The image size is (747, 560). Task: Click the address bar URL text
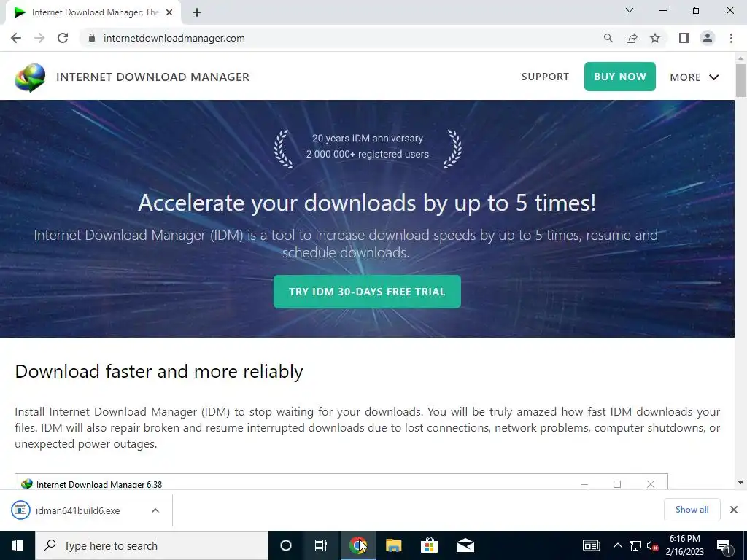pos(174,38)
